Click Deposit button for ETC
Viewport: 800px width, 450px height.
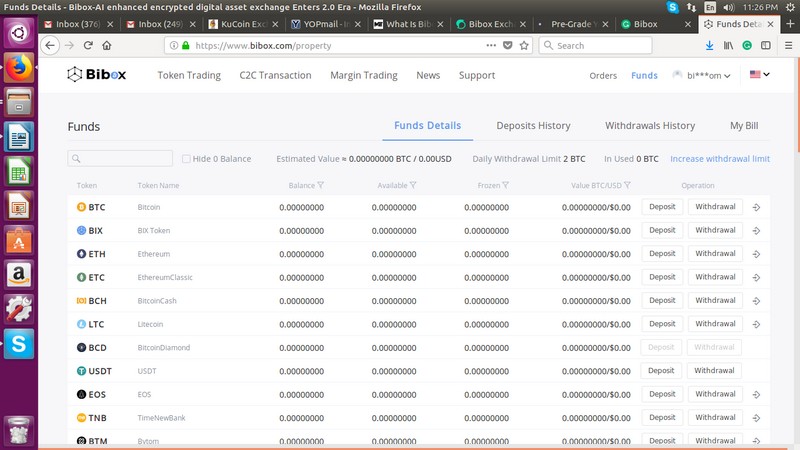[662, 277]
